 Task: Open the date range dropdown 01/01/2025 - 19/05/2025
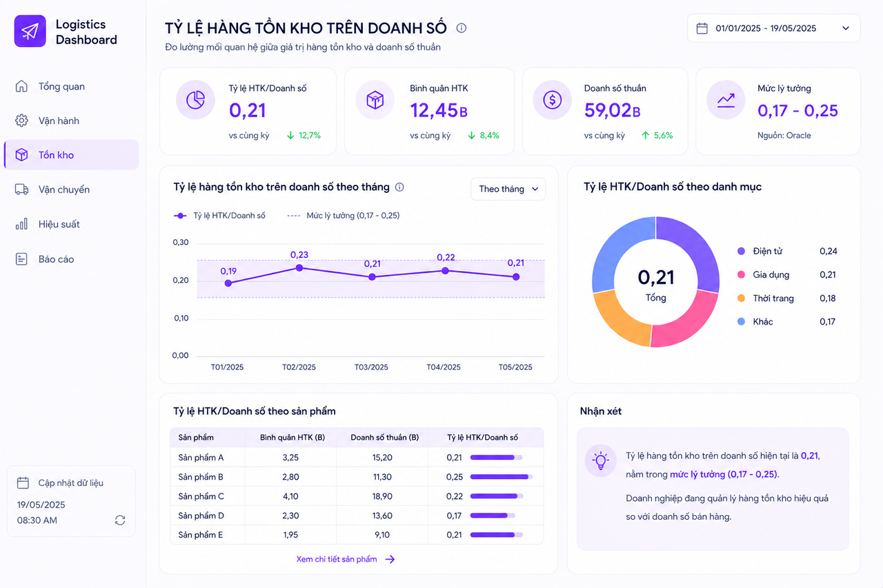[x=773, y=28]
